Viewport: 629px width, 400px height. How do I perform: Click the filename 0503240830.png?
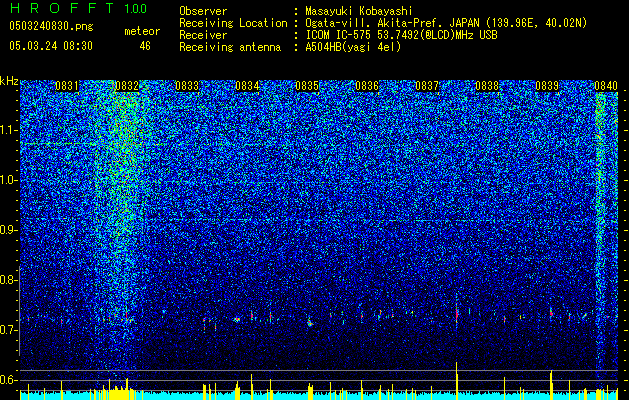pos(51,27)
